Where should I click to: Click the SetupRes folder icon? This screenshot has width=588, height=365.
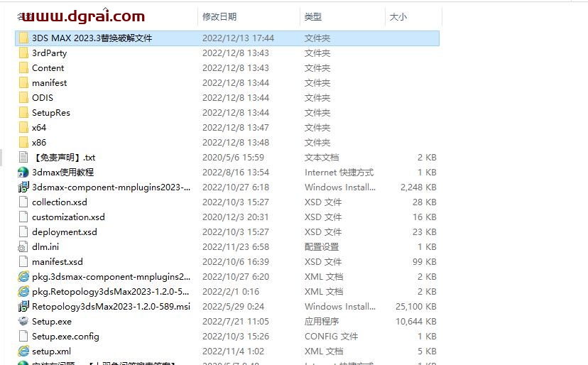point(23,112)
